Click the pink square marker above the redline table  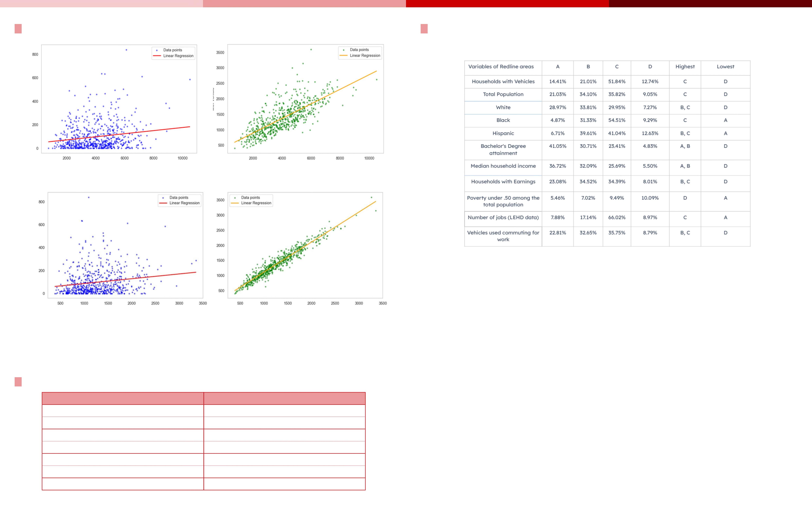(424, 29)
